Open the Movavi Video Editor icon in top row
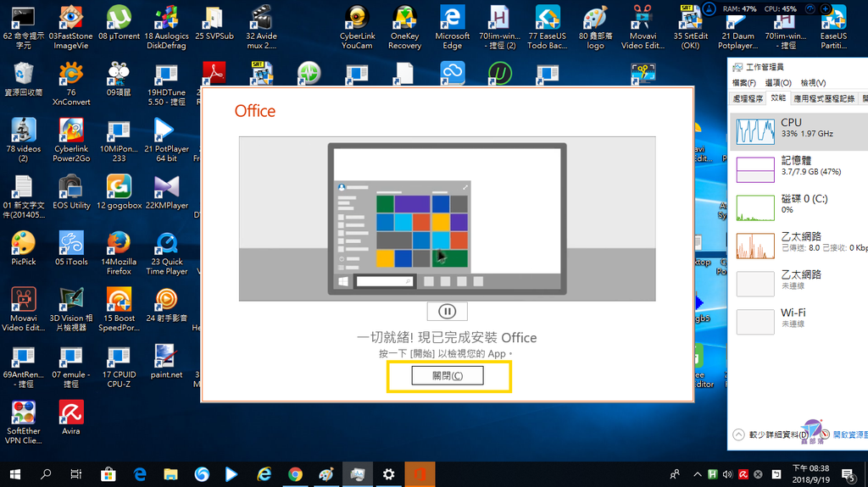The height and width of the screenshot is (487, 868). [x=643, y=26]
